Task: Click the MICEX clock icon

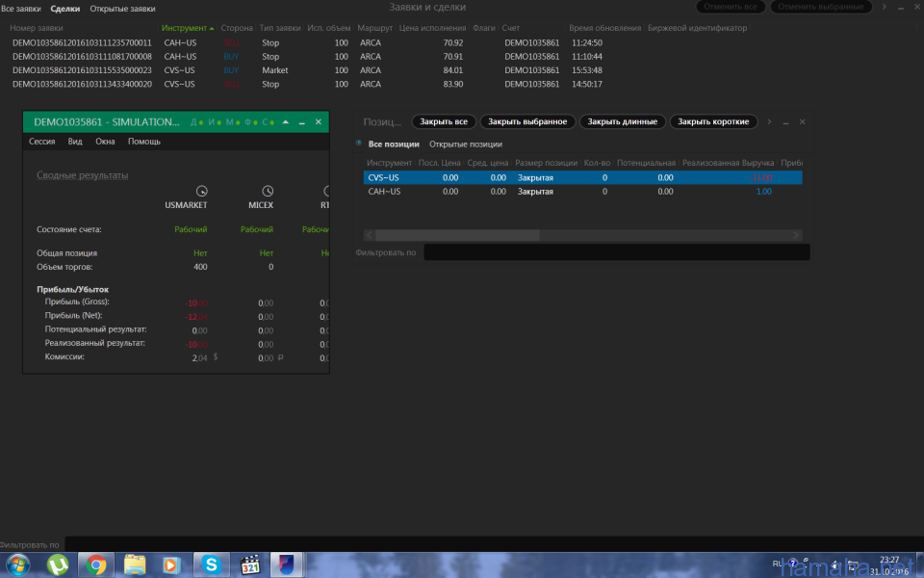Action: coord(268,191)
